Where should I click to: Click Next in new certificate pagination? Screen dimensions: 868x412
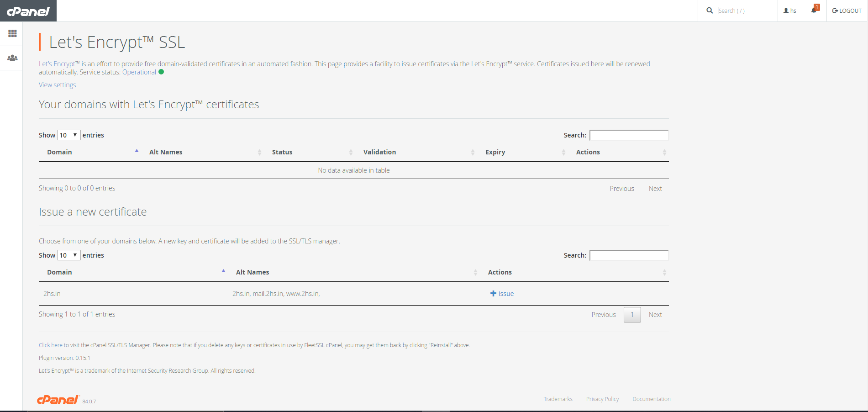pos(655,315)
